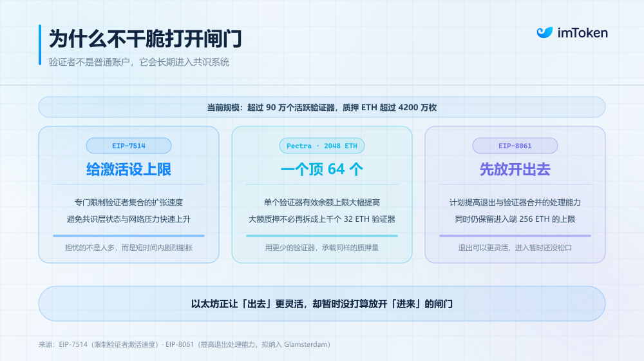
Task: Click line 同时仍保留进入端 256 ETH 的上限
Action: (x=515, y=219)
